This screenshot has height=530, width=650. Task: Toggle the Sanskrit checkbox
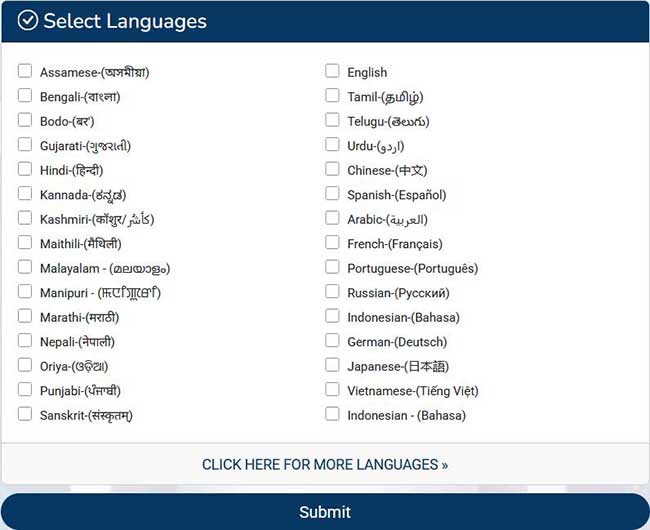(25, 415)
